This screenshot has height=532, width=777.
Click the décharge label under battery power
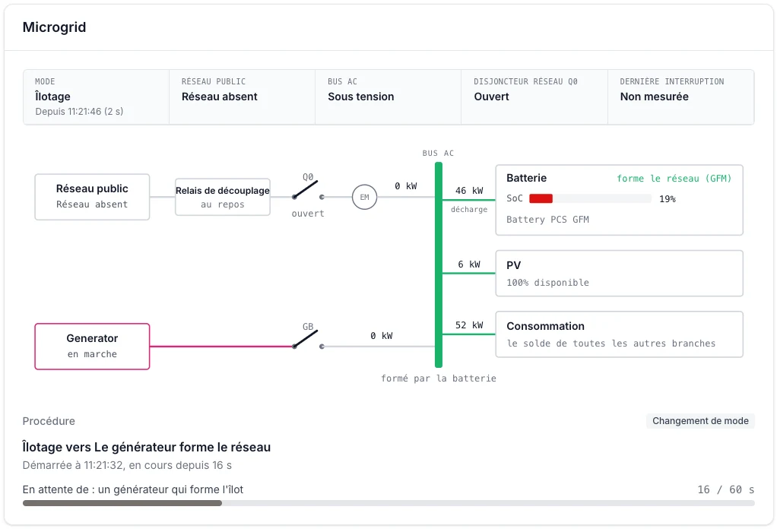(x=469, y=210)
